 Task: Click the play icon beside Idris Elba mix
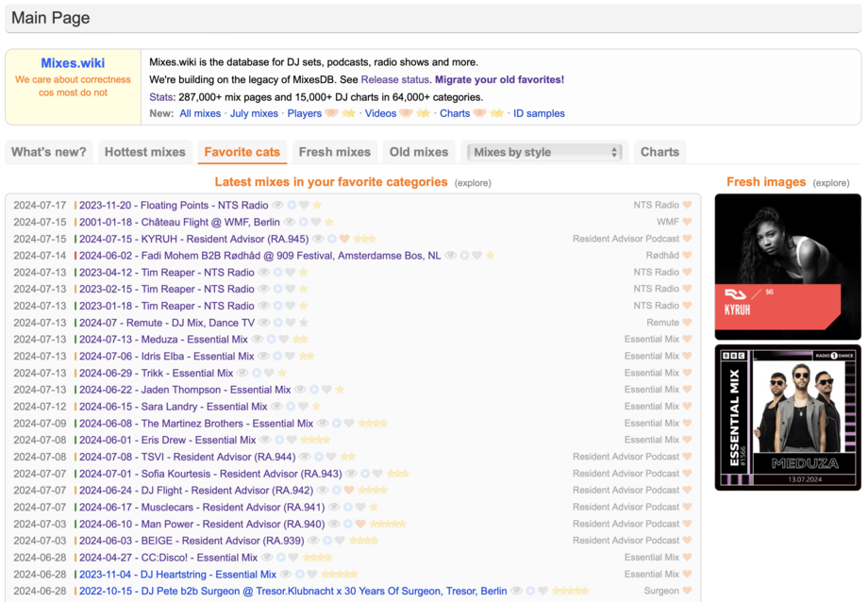[276, 356]
